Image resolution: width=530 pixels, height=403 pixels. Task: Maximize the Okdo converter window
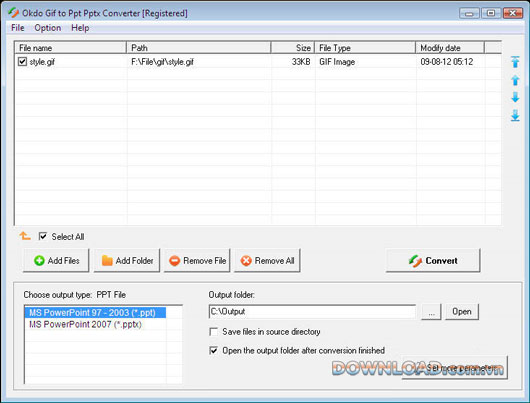491,13
